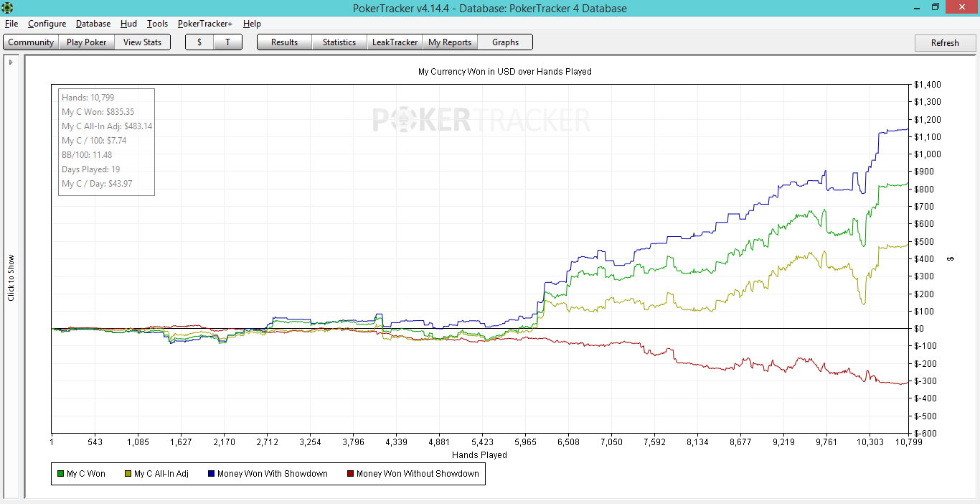Open the LeakTracker tab
This screenshot has width=980, height=504.
[x=395, y=42]
